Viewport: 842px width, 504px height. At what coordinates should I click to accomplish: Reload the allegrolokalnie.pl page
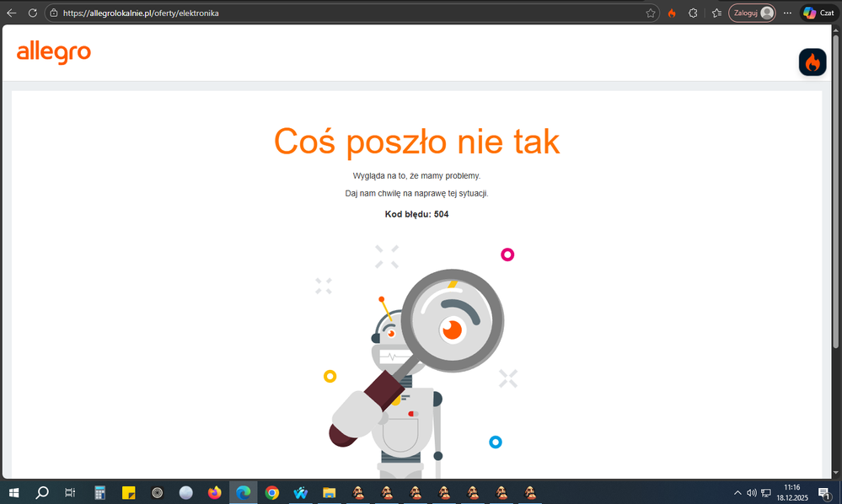(33, 13)
